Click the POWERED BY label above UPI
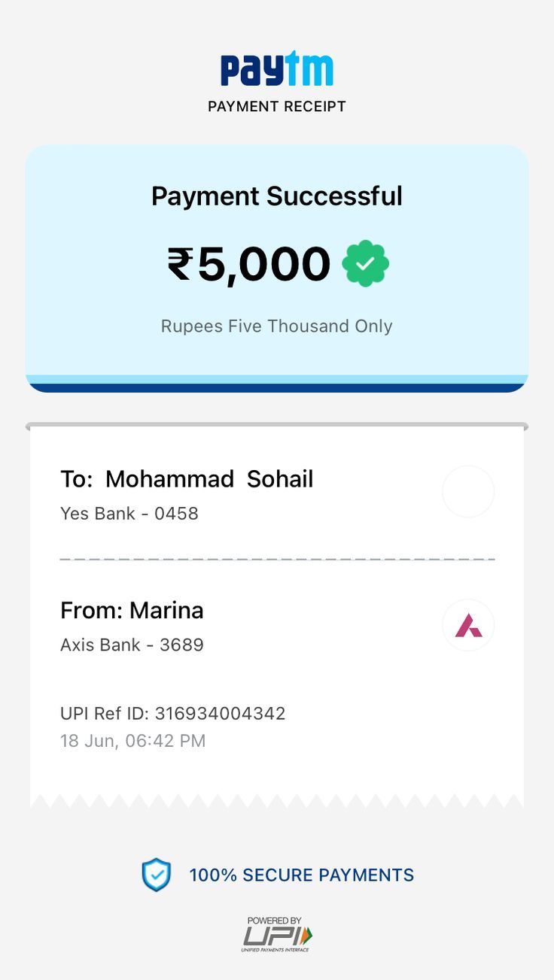The width and height of the screenshot is (554, 980). tap(274, 920)
